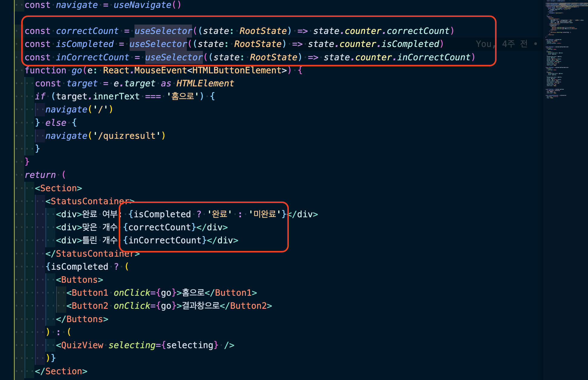This screenshot has width=588, height=380.
Task: Click the opening <Buttons> tag
Action: click(80, 280)
